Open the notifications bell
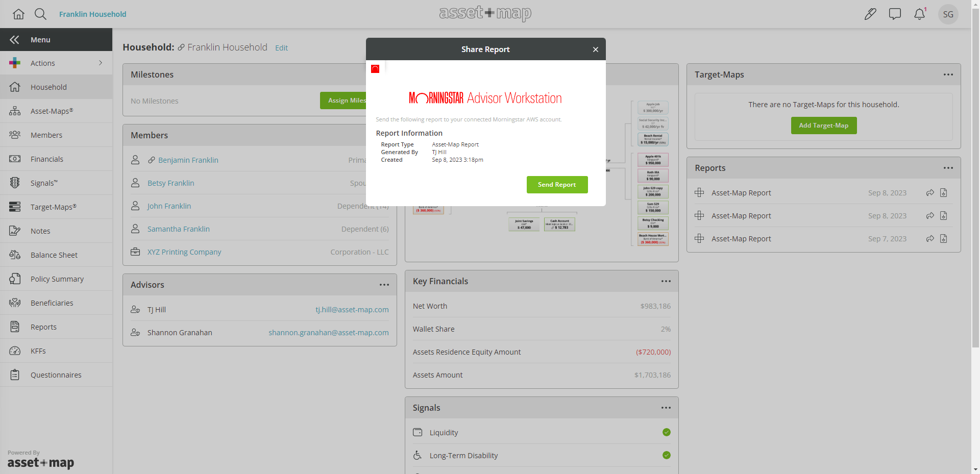The image size is (980, 474). (x=920, y=14)
